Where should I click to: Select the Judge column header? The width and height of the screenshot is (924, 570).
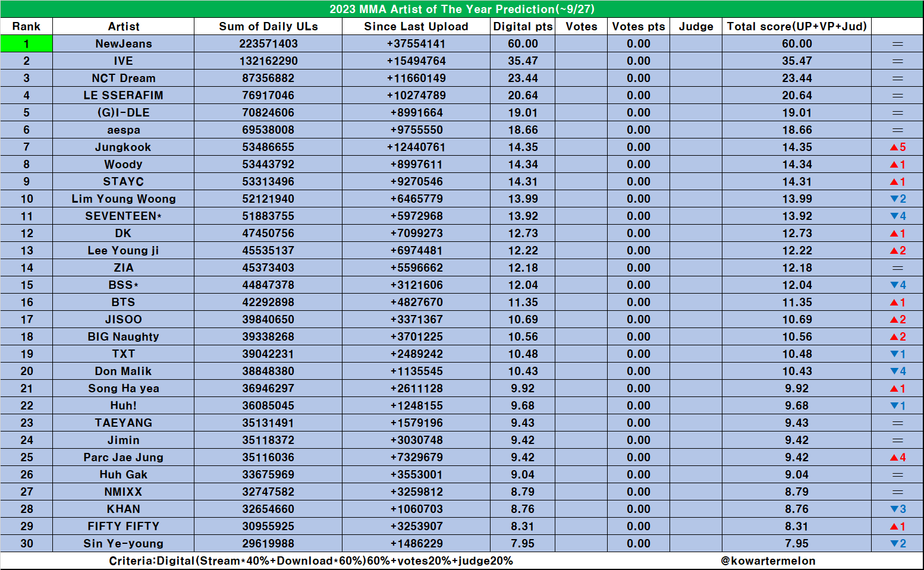click(x=696, y=26)
